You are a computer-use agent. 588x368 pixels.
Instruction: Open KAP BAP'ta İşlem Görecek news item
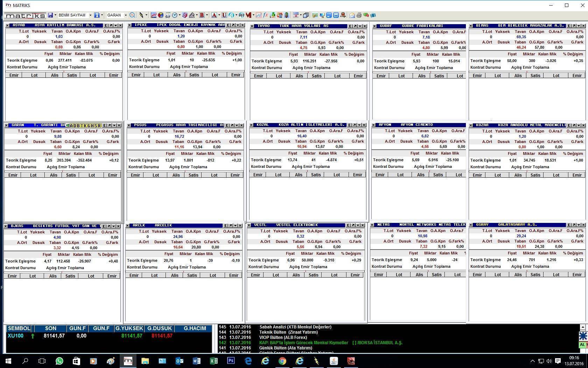point(303,343)
